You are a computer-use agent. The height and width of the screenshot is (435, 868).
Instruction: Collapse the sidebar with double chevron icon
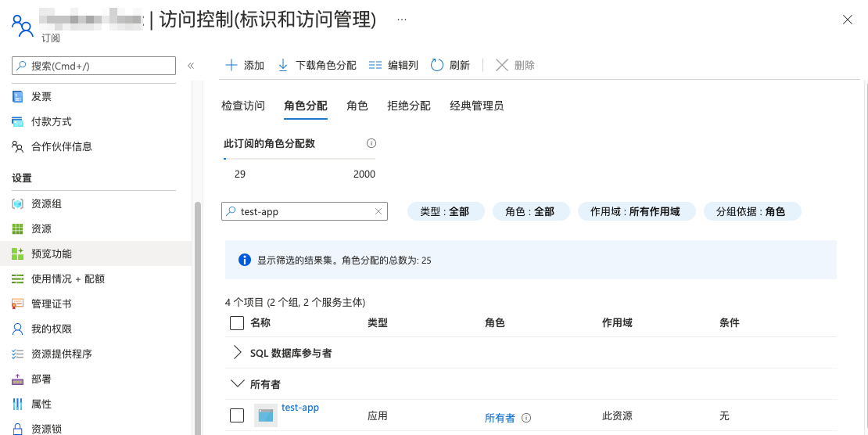[191, 66]
